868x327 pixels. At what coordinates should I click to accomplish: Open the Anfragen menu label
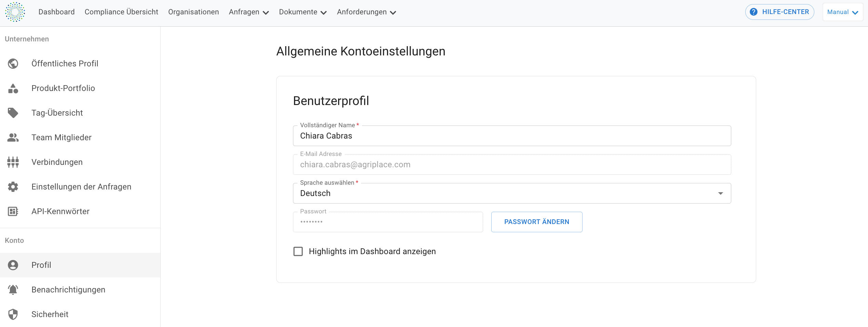pos(244,12)
